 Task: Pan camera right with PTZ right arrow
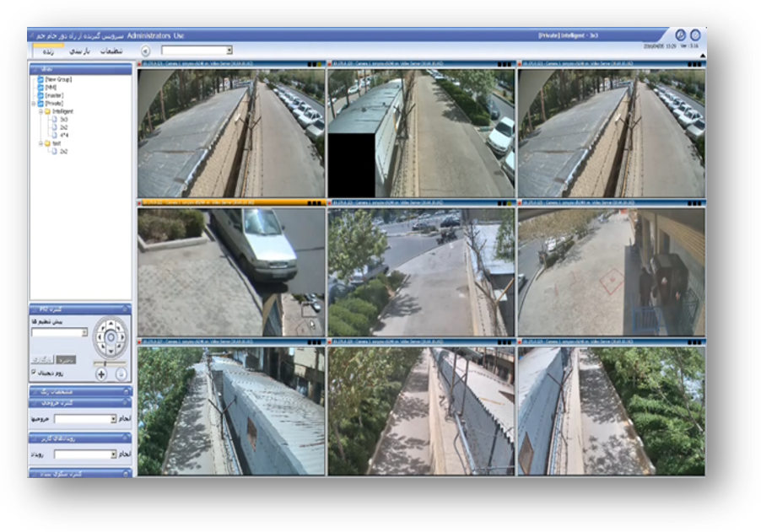point(124,337)
